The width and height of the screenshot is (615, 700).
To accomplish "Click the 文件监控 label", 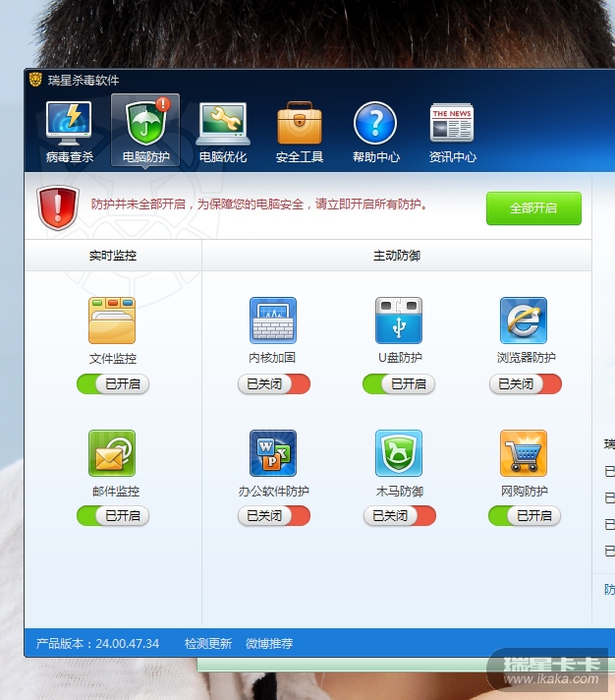I will [x=113, y=359].
